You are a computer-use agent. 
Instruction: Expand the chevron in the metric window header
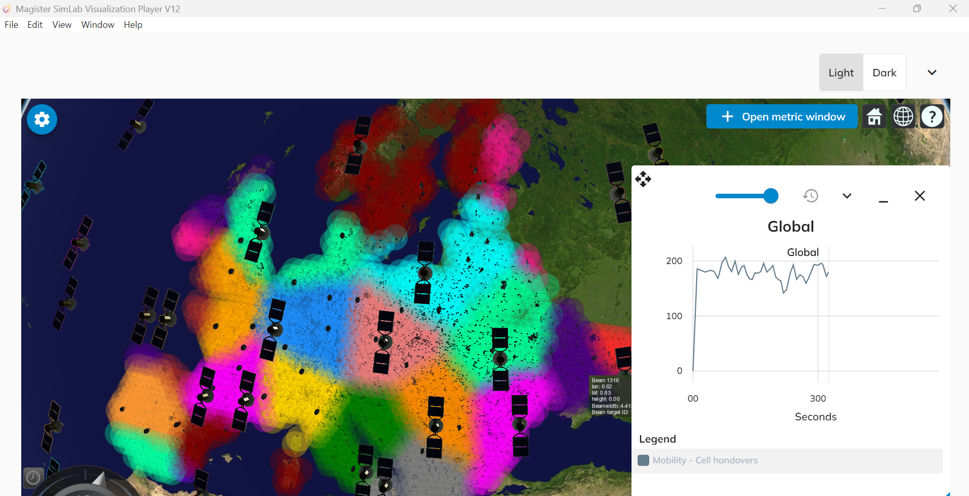tap(847, 196)
